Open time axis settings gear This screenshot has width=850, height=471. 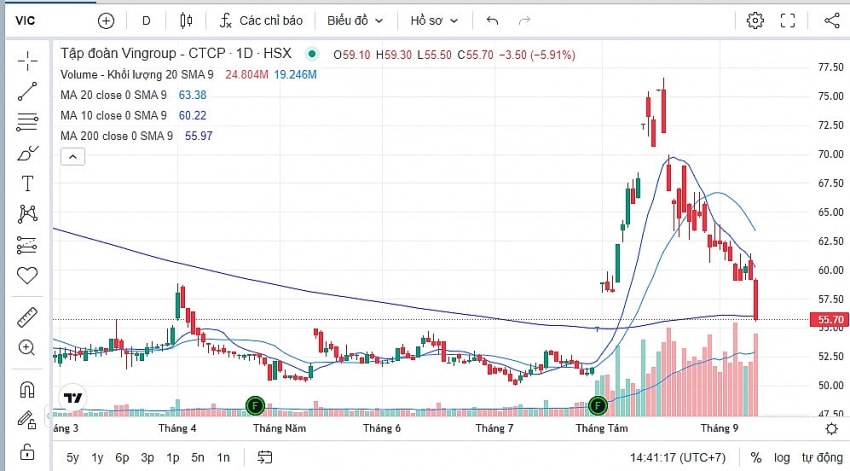pos(831,429)
